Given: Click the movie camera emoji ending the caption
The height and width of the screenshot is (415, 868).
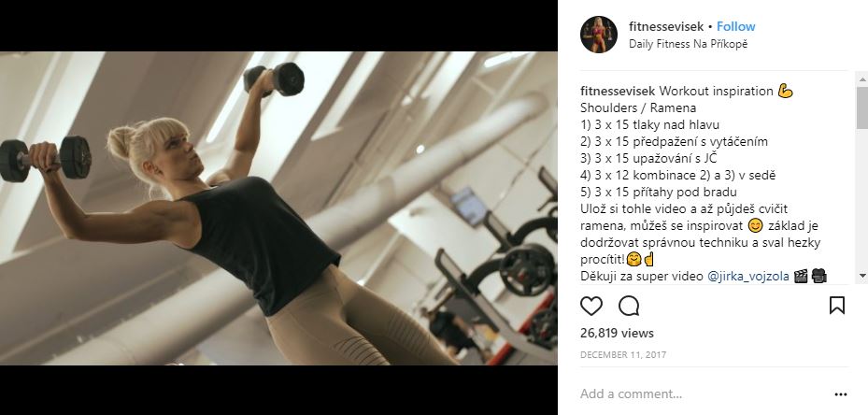Looking at the screenshot, I should (x=818, y=276).
